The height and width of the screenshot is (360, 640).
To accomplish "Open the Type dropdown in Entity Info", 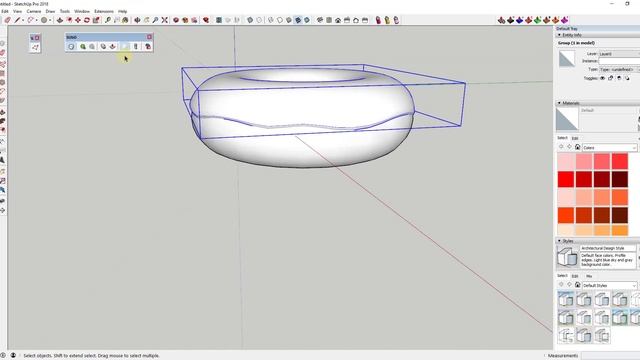I will [619, 70].
